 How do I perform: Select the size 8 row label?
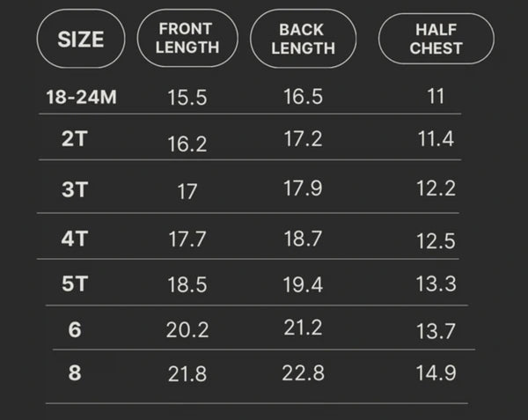[x=75, y=372]
